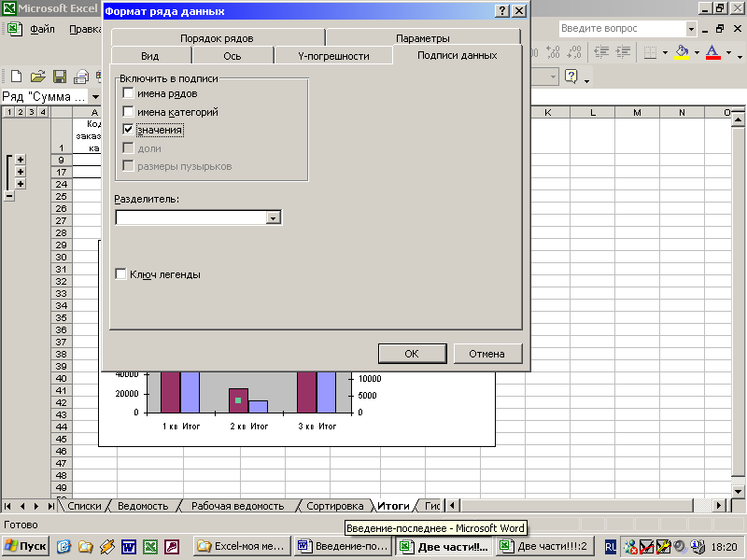Launch Word from quick launch
The width and height of the screenshot is (747, 560).
pyautogui.click(x=129, y=546)
